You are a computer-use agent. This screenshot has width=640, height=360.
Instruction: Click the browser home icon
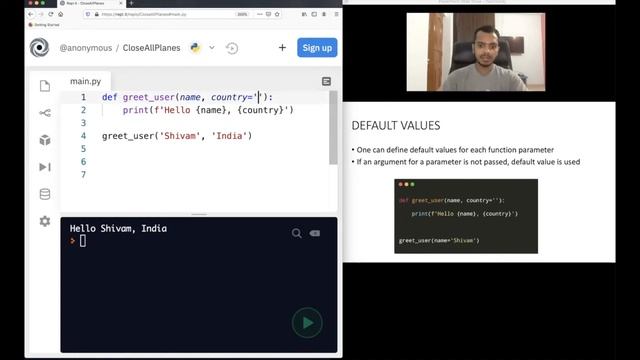coord(60,14)
